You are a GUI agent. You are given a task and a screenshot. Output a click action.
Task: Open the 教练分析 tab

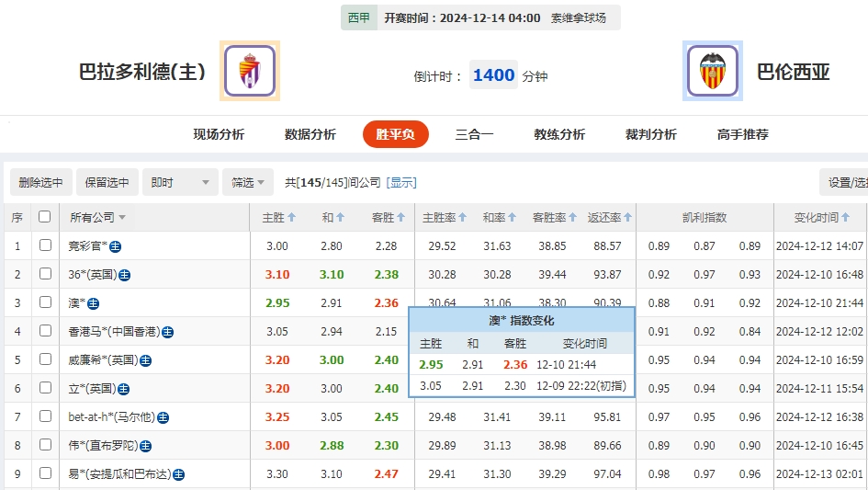(x=559, y=134)
